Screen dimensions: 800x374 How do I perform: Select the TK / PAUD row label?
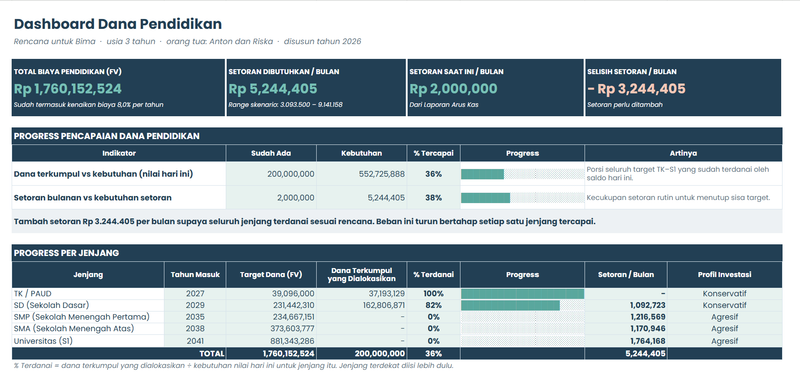(x=33, y=294)
